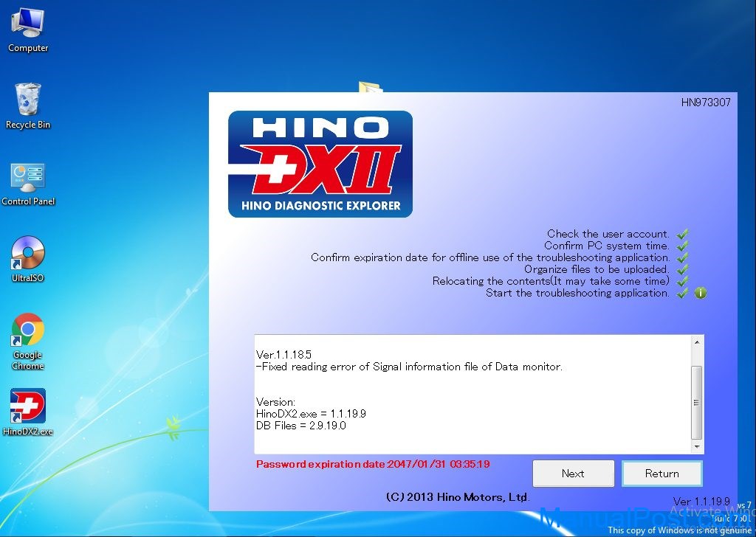756x537 pixels.
Task: Click the HN973307 serial number text
Action: point(706,102)
